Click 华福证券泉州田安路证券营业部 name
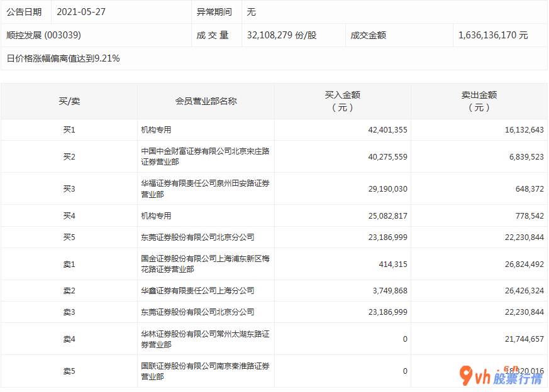Screen dimensions: 549x392 (x=205, y=188)
